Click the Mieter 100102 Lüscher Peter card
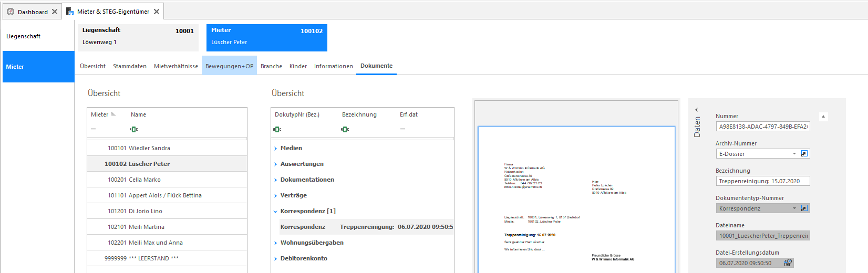Image resolution: width=868 pixels, height=273 pixels. coord(267,38)
